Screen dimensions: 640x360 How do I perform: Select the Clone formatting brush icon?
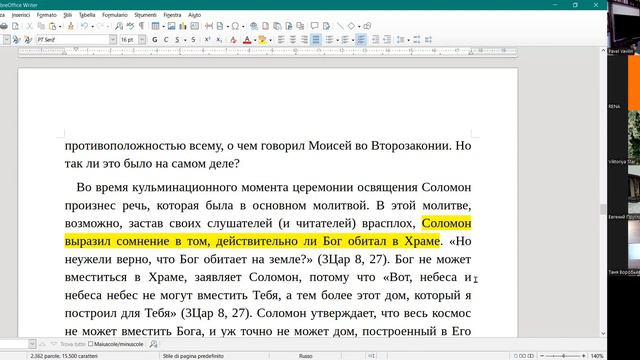(71, 26)
